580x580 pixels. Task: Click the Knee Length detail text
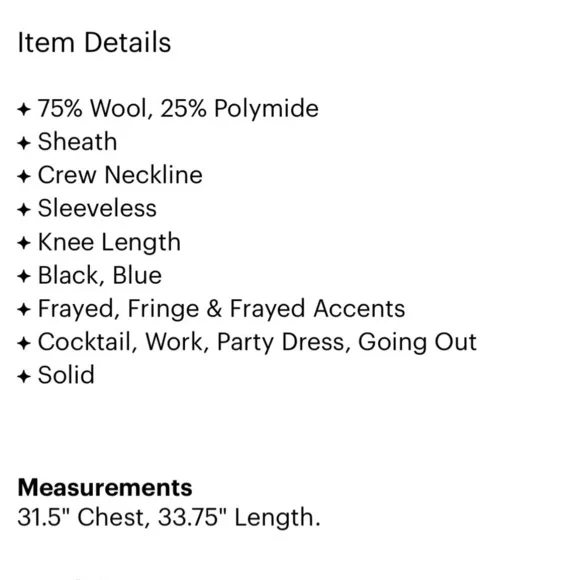coord(109,243)
